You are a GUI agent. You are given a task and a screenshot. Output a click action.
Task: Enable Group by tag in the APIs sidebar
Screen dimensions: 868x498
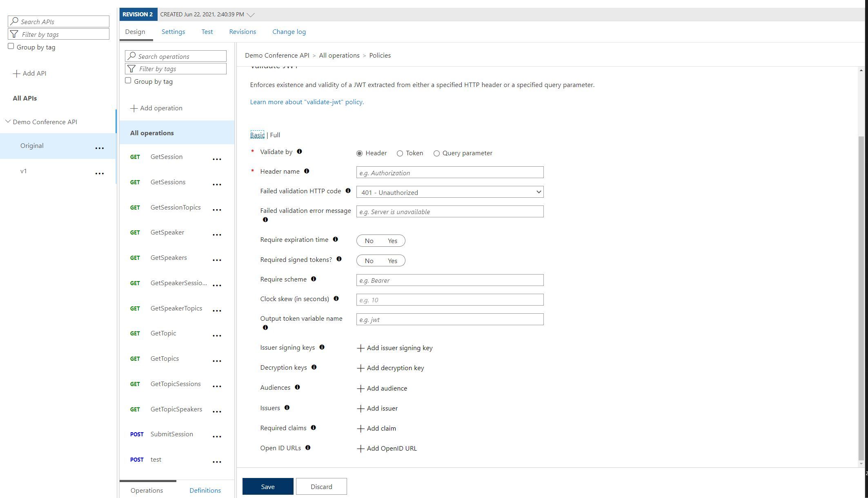pyautogui.click(x=11, y=46)
